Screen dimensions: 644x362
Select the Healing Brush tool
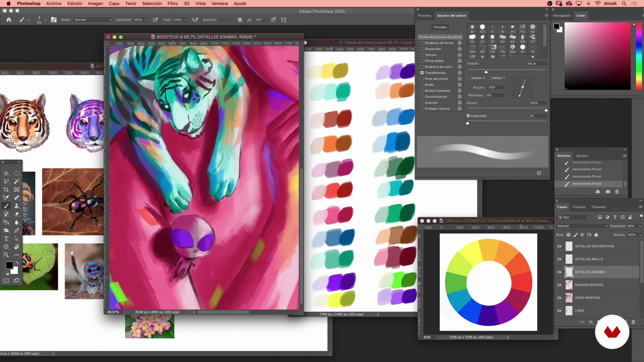[16, 198]
